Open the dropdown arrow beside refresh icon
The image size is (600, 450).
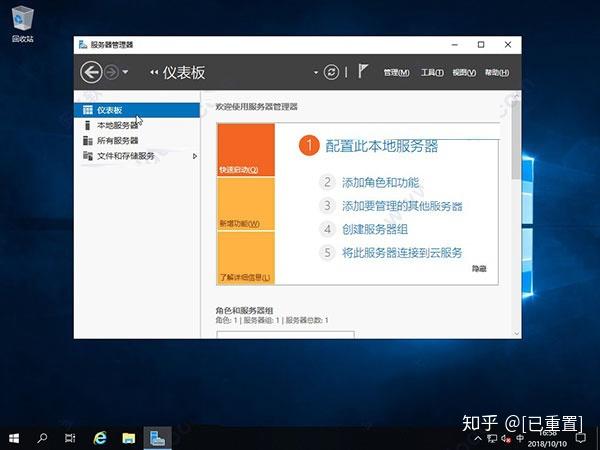(x=316, y=72)
